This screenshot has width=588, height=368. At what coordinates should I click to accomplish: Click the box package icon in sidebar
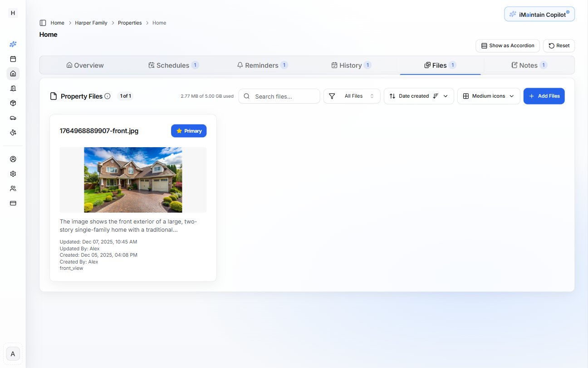(x=13, y=103)
